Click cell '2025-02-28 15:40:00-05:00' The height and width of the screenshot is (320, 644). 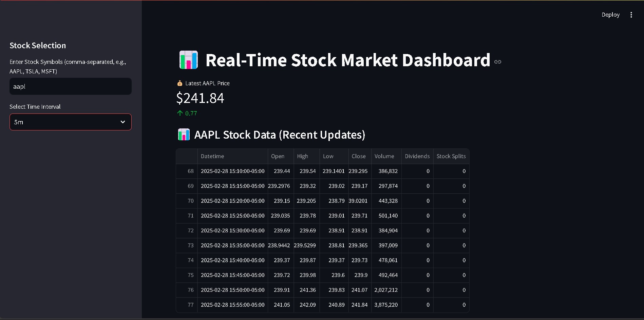pyautogui.click(x=232, y=261)
